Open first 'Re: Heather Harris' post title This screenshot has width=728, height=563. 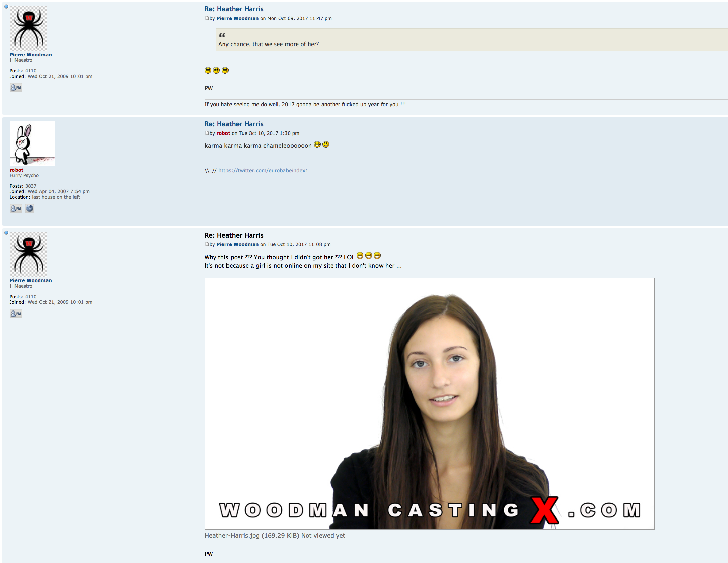[x=234, y=9]
